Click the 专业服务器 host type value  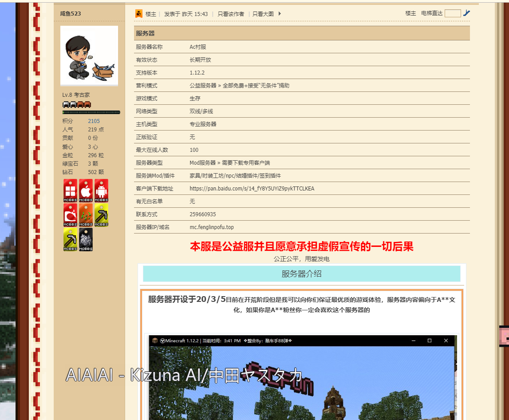203,124
